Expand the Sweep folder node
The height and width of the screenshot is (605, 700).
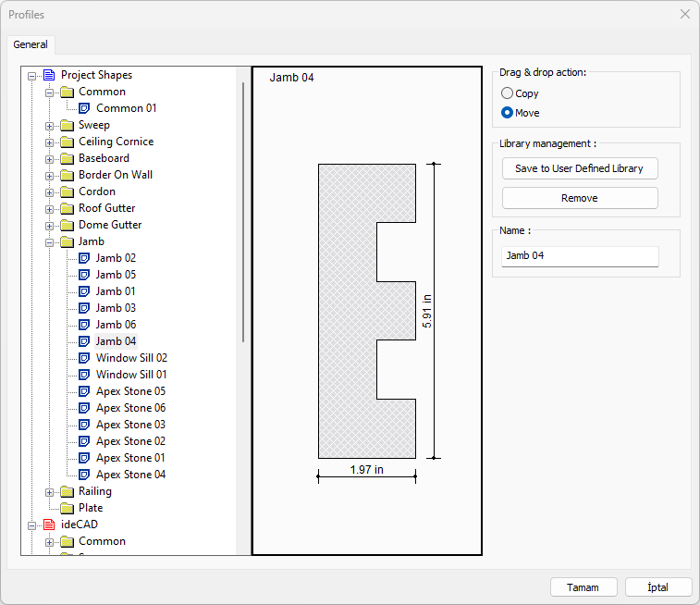(x=50, y=126)
